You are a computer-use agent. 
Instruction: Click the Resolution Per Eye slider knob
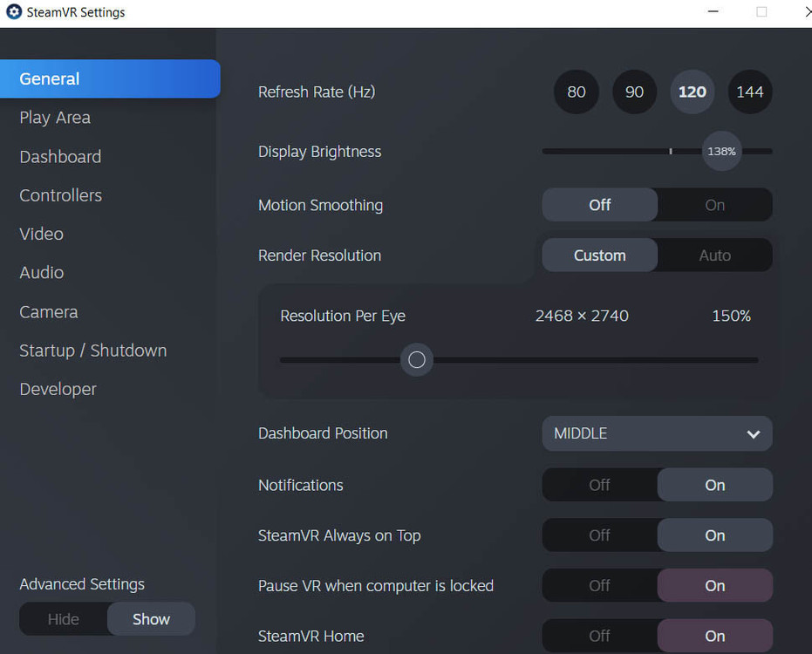point(417,359)
